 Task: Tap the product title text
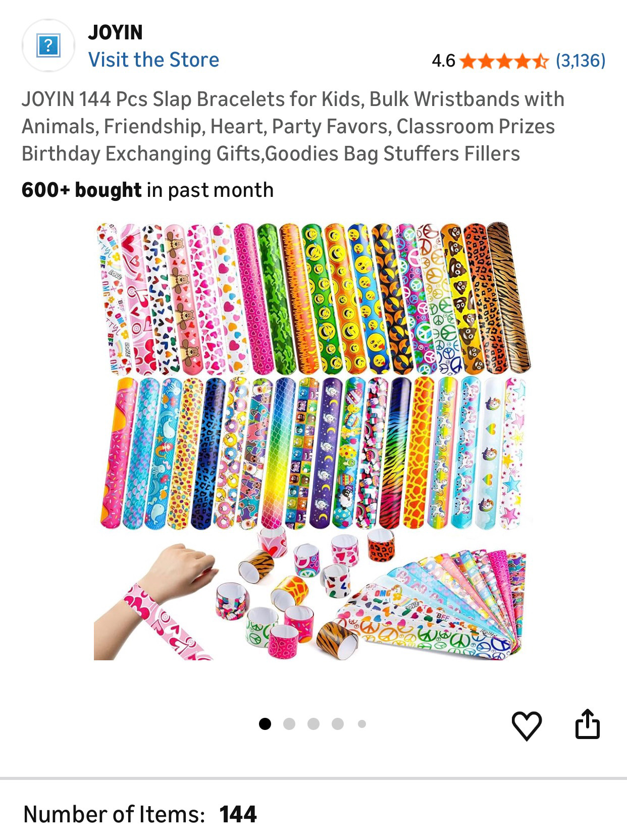pyautogui.click(x=293, y=126)
